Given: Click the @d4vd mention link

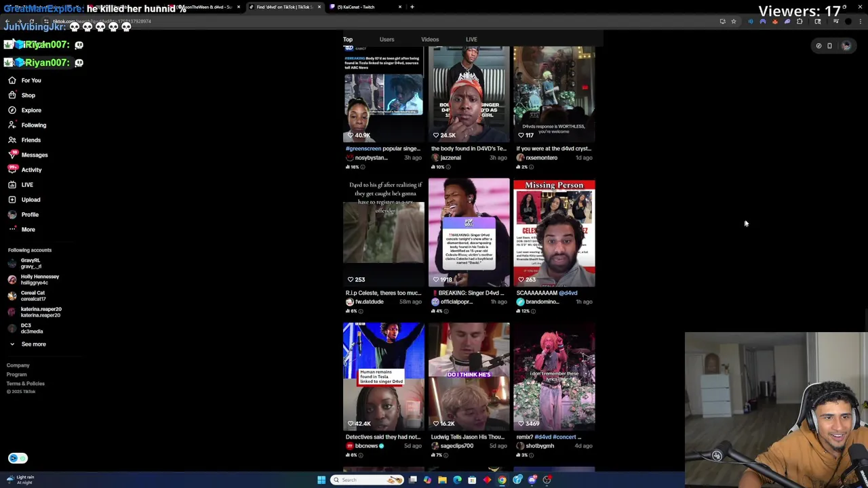Looking at the screenshot, I should [568, 293].
